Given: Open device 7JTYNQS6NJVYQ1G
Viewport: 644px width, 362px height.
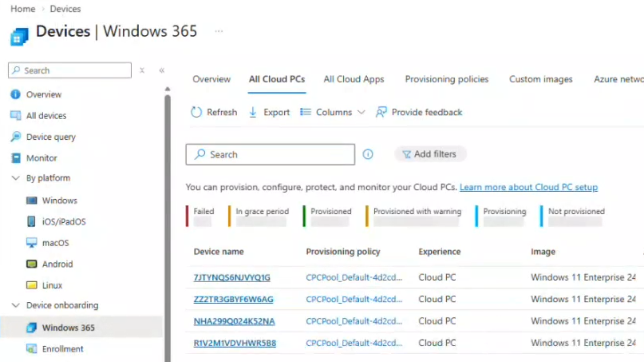Looking at the screenshot, I should coord(232,277).
